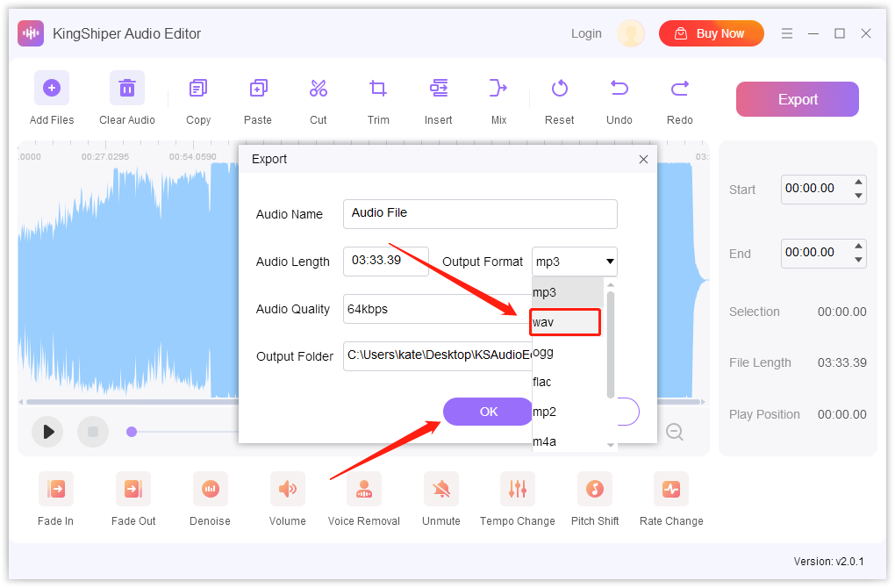Click the playback position slider handle
895x588 pixels.
coord(132,432)
